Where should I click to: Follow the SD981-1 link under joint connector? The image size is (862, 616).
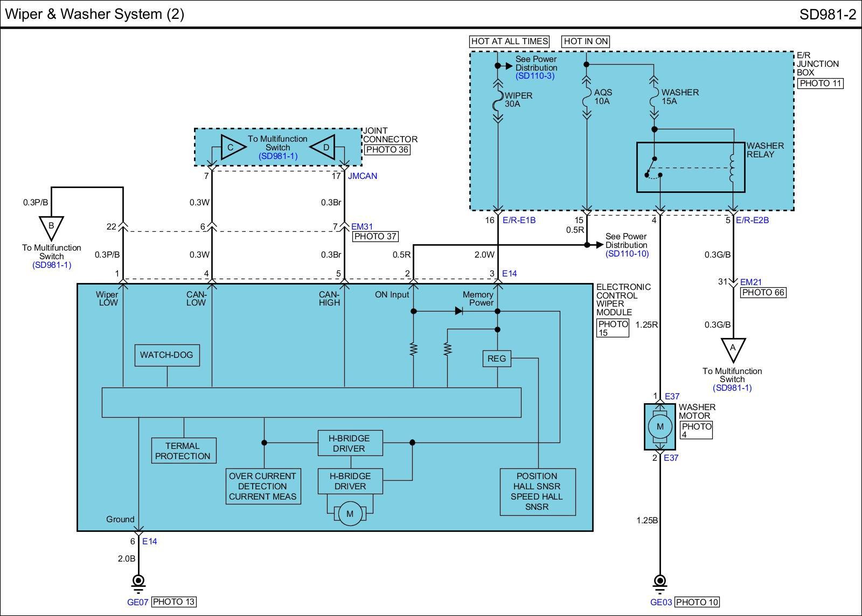point(277,156)
